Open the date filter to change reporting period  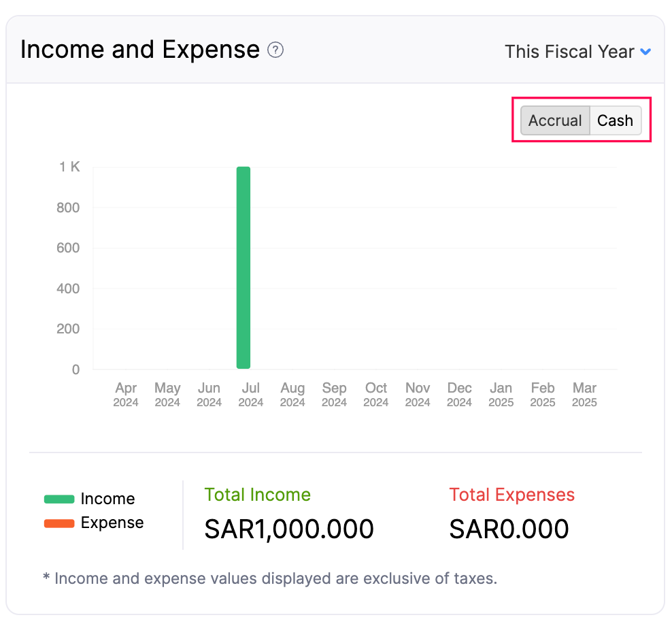(x=577, y=51)
